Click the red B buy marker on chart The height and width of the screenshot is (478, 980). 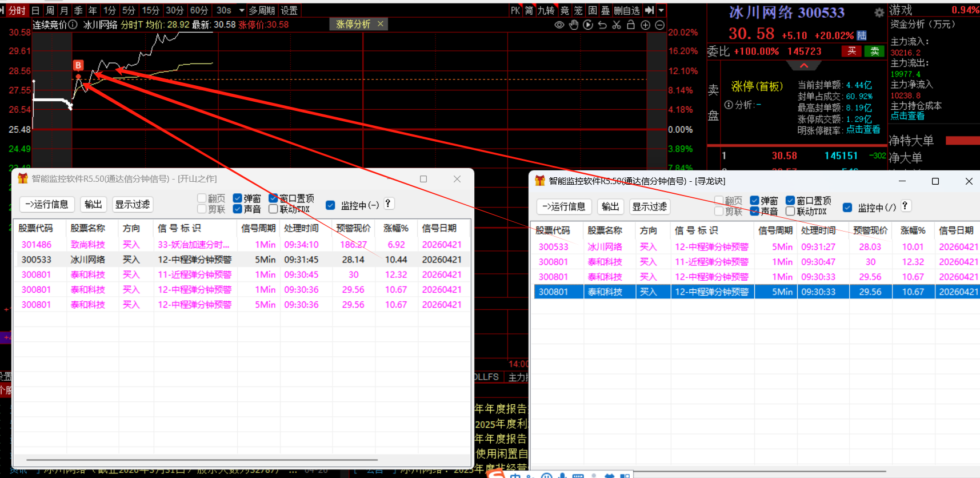pyautogui.click(x=79, y=65)
